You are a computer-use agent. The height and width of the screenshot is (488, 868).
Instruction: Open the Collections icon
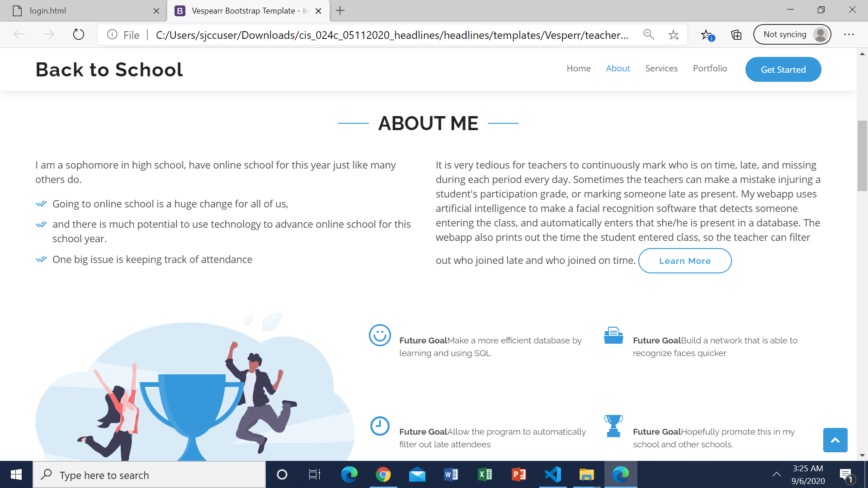point(736,35)
